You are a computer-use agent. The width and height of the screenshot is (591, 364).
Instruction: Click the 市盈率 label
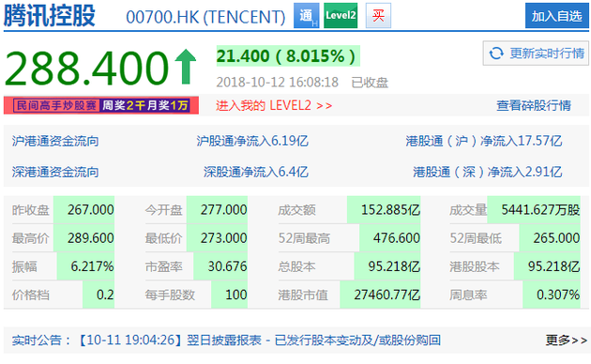coord(163,267)
